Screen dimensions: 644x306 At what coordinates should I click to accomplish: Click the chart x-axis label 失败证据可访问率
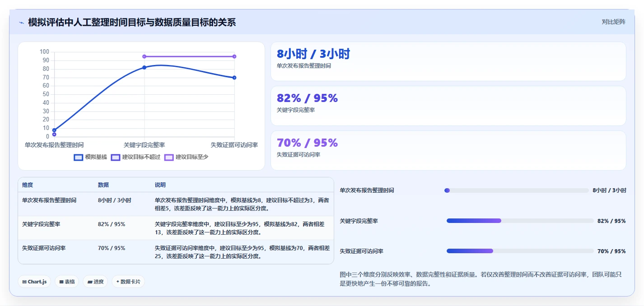coord(234,145)
